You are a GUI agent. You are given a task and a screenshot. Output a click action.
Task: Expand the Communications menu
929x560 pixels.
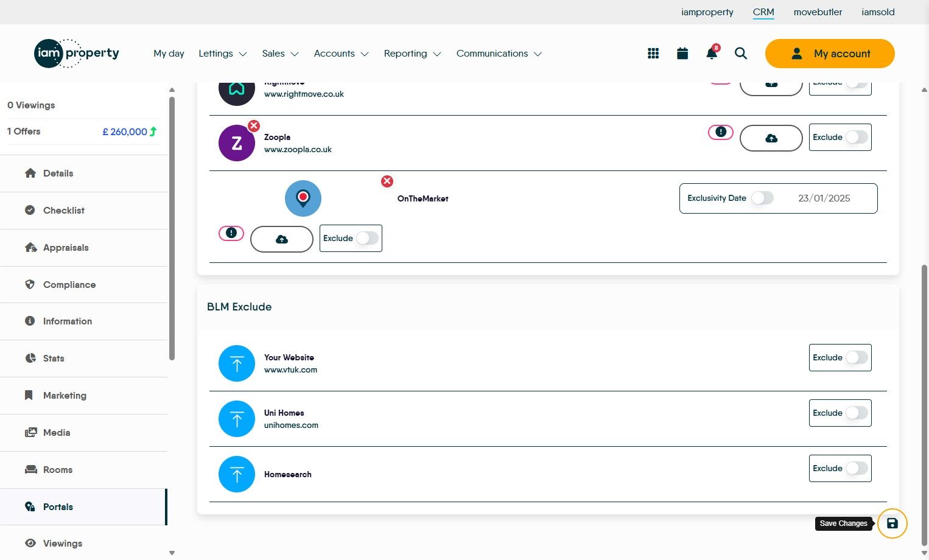[x=499, y=54]
